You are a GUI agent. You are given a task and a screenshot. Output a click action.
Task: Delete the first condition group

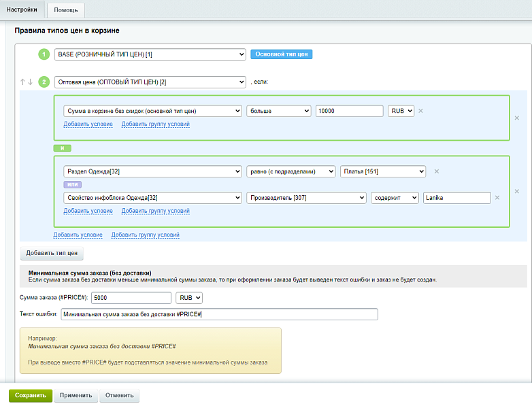point(517,118)
